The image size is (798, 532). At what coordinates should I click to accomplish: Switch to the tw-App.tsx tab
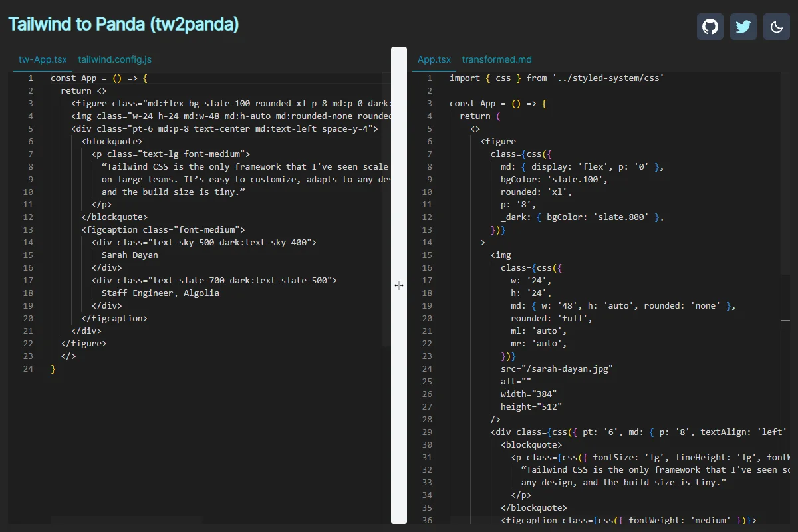tap(43, 59)
